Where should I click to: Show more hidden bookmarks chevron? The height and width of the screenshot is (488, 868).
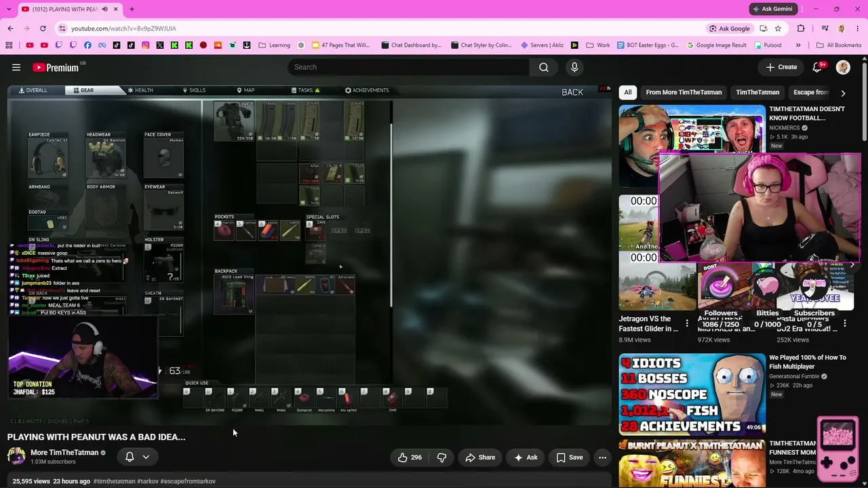798,45
